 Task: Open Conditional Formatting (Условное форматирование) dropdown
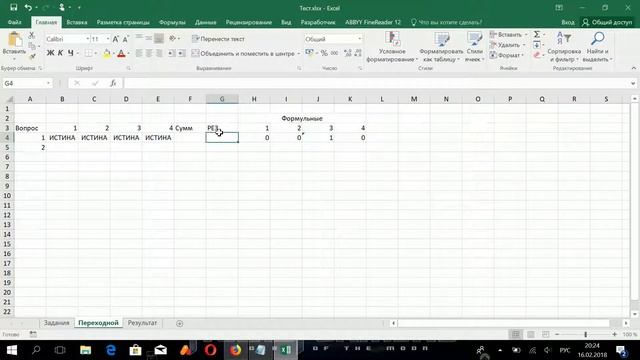[x=392, y=47]
